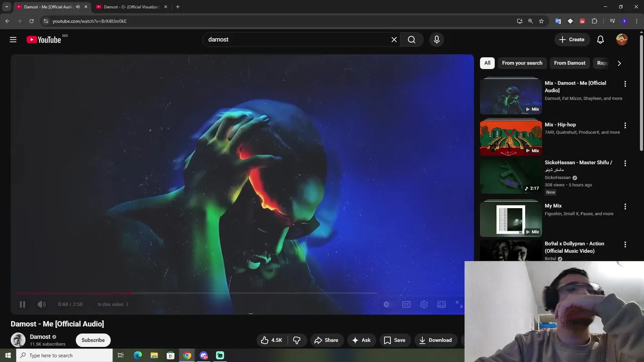Image resolution: width=644 pixels, height=362 pixels.
Task: Open a new browser tab
Action: 178,7
